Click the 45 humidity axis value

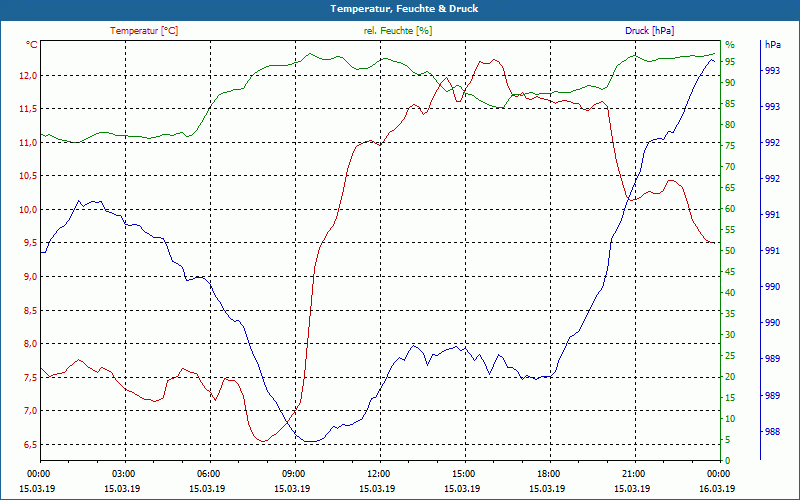click(x=730, y=272)
